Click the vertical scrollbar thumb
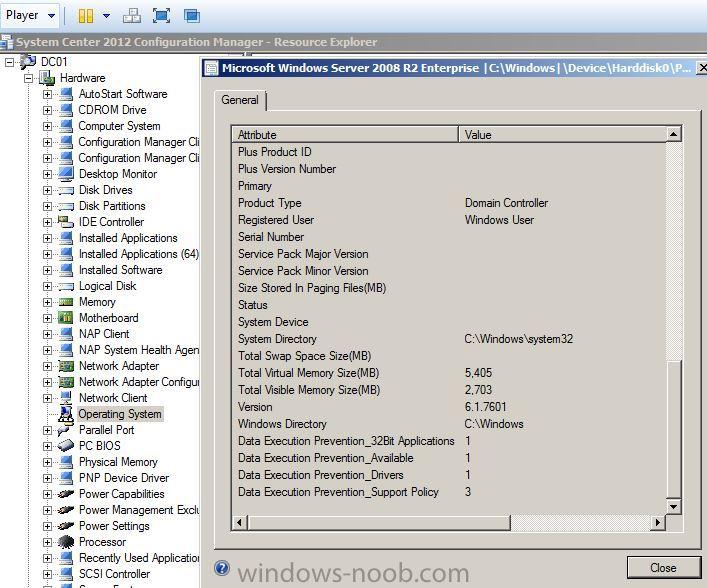 673,430
